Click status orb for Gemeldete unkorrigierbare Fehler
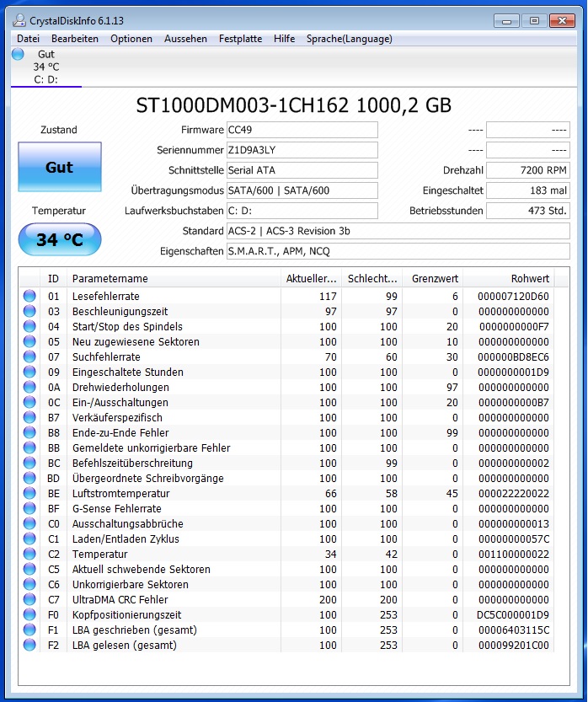The width and height of the screenshot is (588, 702). [x=29, y=447]
